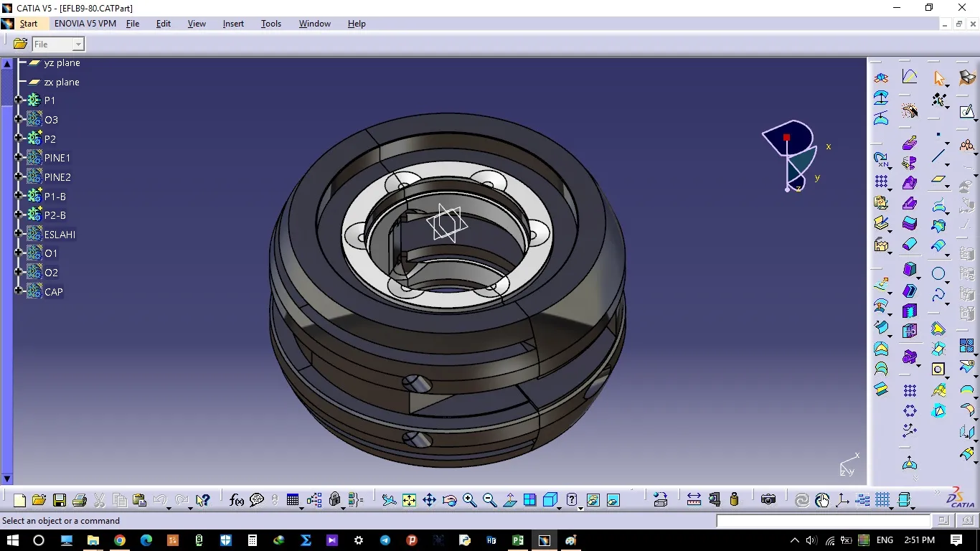Activate the Pan view tool
980x551 pixels.
[x=429, y=500]
